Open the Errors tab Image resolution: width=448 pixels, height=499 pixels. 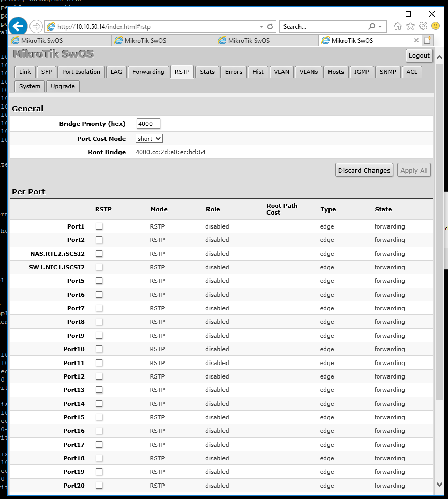click(x=234, y=72)
